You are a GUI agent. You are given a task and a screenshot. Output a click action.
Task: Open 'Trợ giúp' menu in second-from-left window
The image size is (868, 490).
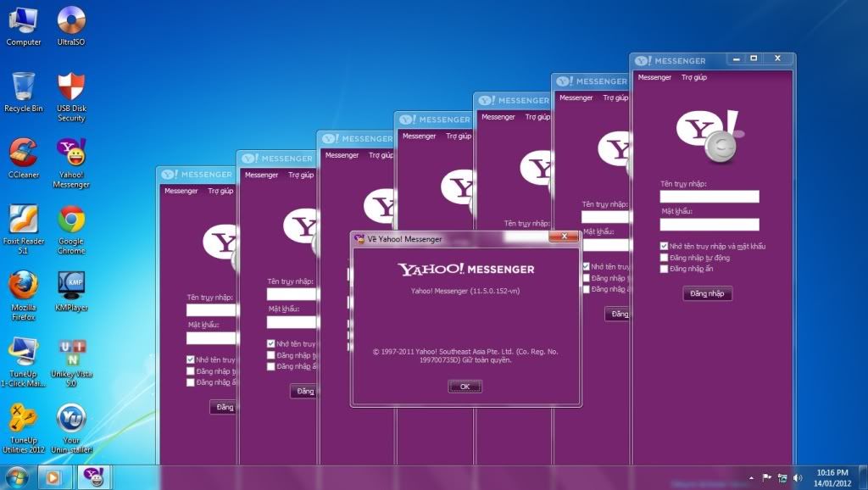tap(301, 175)
